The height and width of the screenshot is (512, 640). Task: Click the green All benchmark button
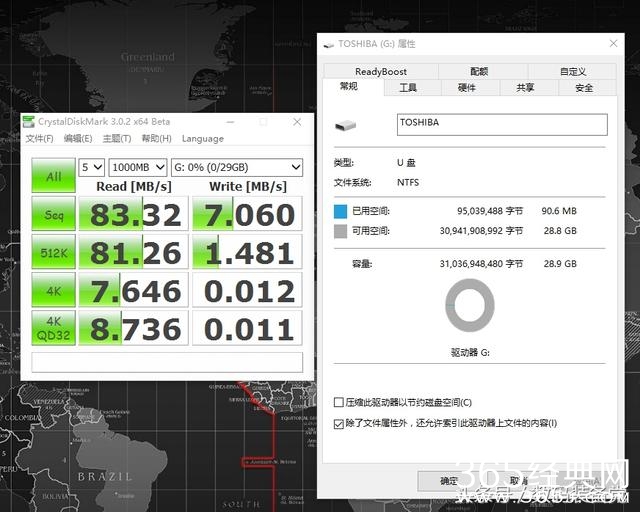click(x=53, y=176)
